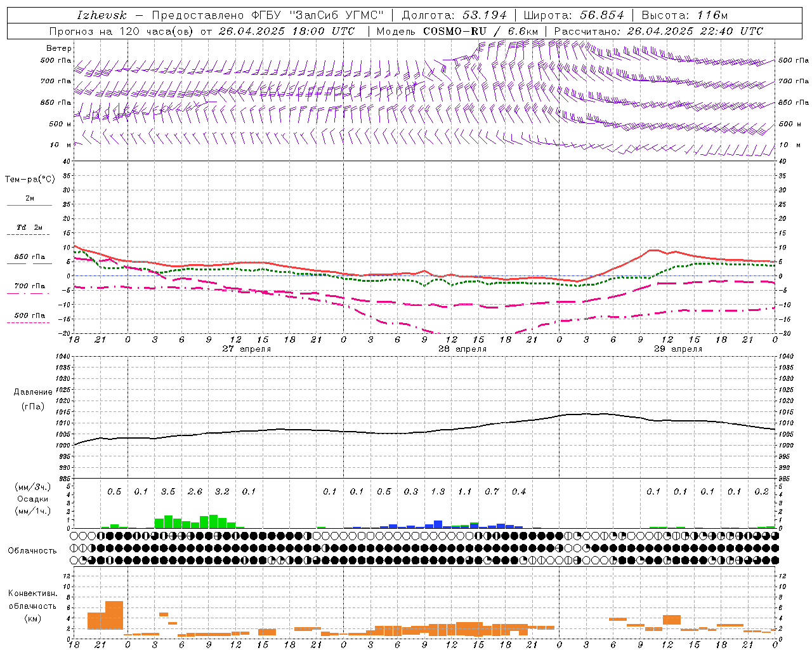This screenshot has width=812, height=650.
Task: Click the Облачность cloud cover label
Action: pyautogui.click(x=32, y=551)
